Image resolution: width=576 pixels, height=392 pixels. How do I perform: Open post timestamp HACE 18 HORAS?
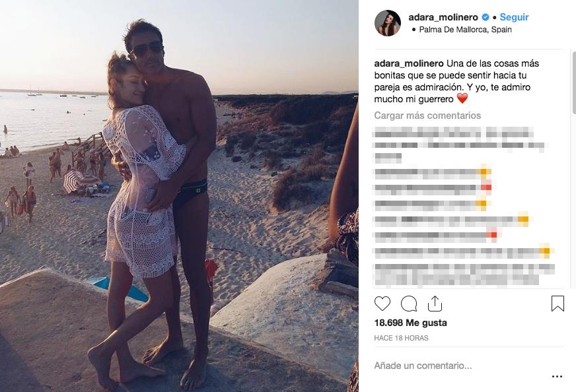401,338
